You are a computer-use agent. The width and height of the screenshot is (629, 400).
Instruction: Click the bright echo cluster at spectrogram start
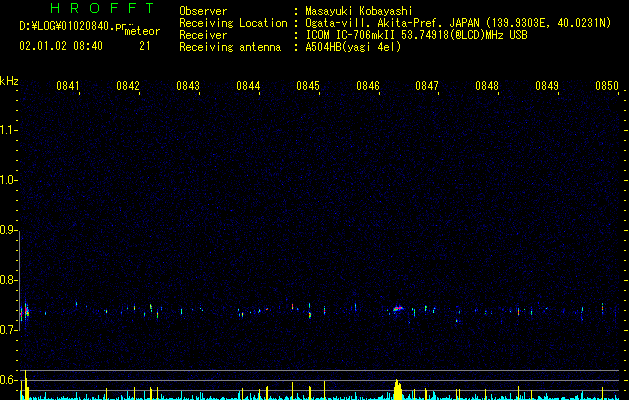click(x=24, y=312)
